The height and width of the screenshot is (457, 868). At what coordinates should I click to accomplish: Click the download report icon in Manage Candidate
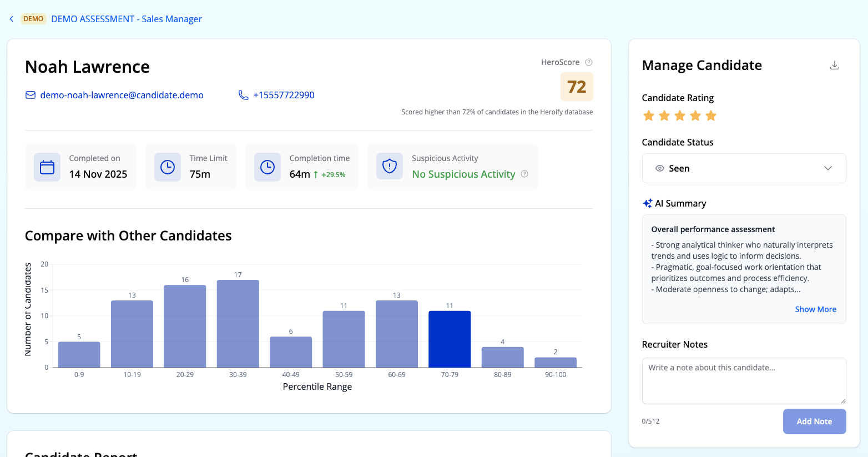point(835,65)
